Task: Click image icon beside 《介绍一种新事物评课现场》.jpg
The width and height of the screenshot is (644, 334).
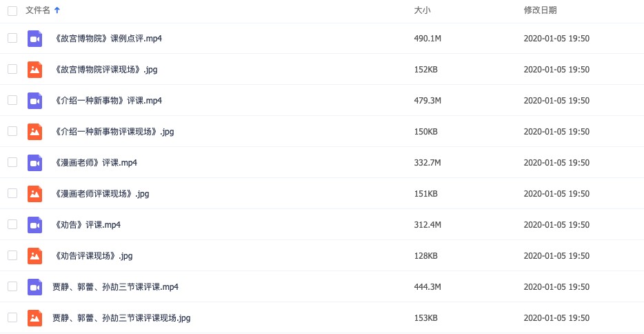Action: 34,131
